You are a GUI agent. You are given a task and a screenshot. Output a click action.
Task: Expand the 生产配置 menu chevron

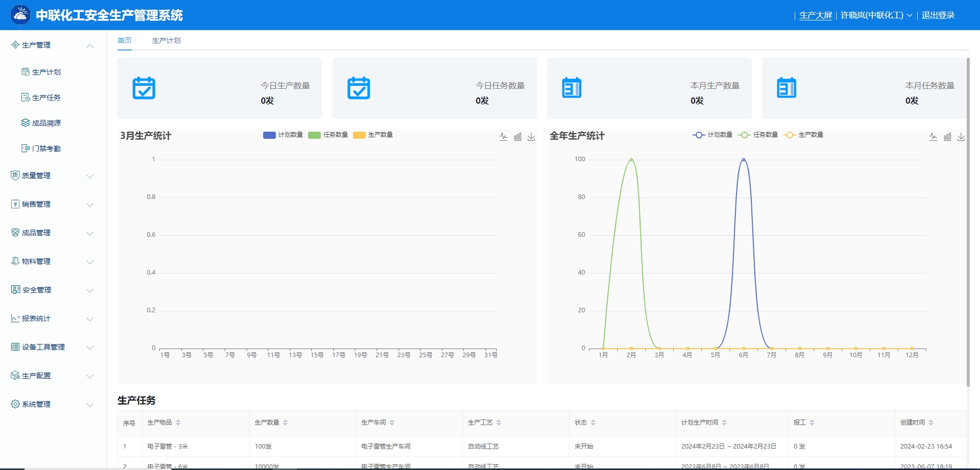[90, 377]
